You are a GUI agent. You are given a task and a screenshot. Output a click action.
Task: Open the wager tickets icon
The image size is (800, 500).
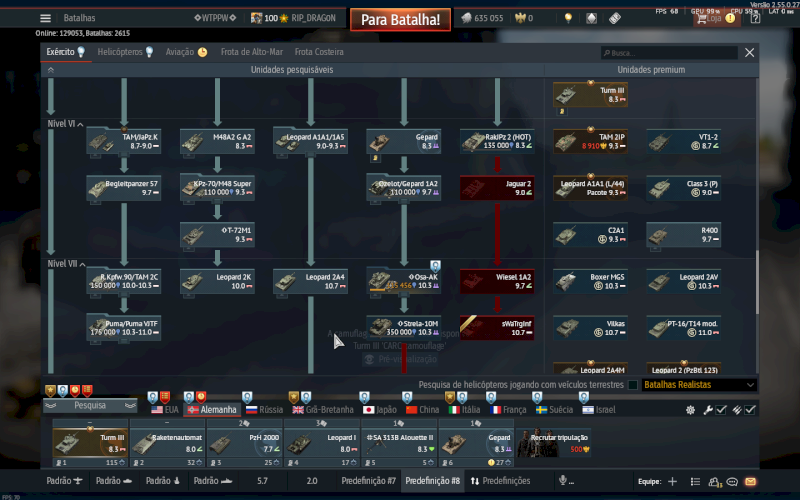click(x=615, y=18)
